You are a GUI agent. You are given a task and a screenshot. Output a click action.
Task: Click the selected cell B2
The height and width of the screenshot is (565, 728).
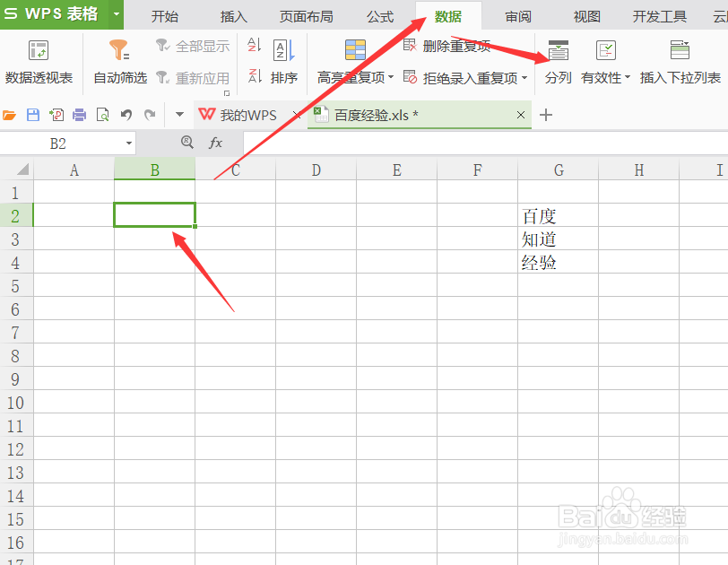tap(154, 214)
